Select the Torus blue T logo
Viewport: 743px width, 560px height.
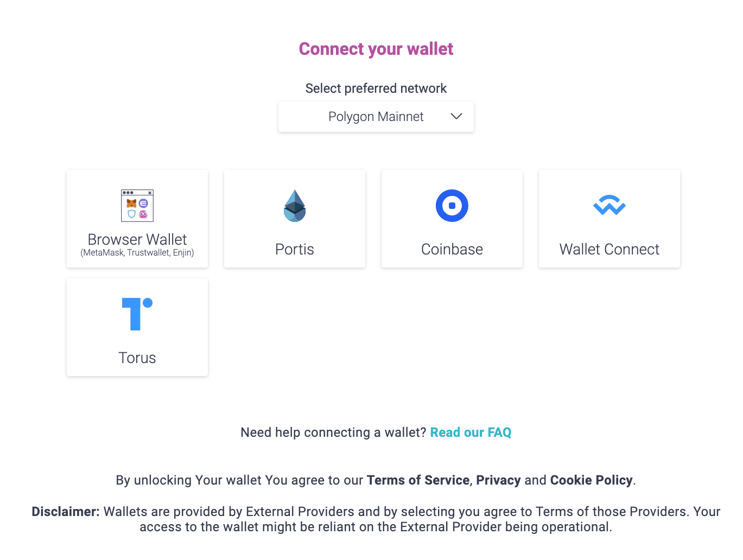point(137,314)
